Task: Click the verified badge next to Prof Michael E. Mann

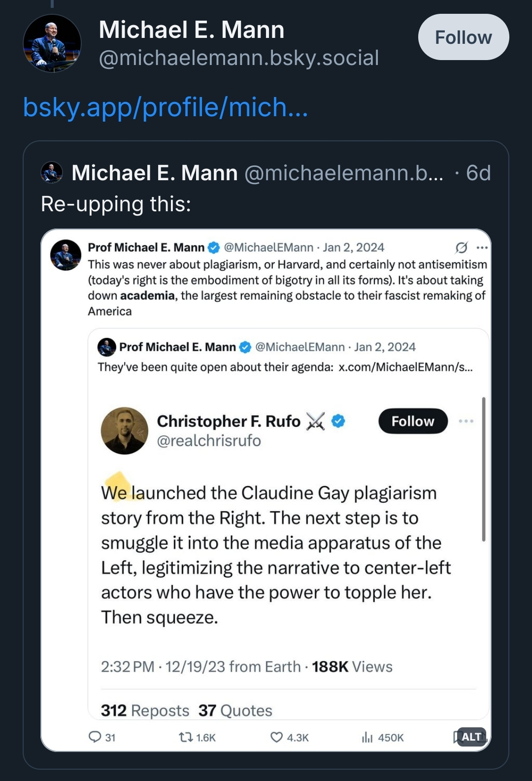Action: [x=214, y=247]
